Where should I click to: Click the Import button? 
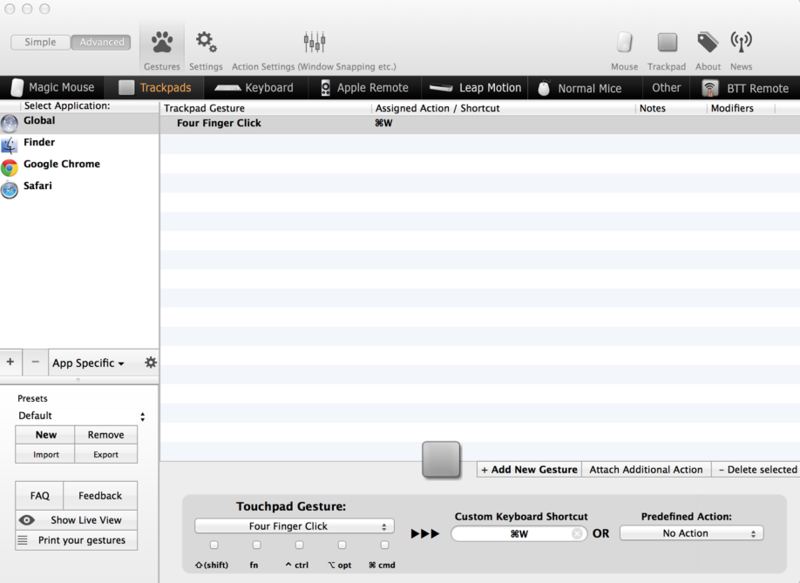(x=45, y=454)
